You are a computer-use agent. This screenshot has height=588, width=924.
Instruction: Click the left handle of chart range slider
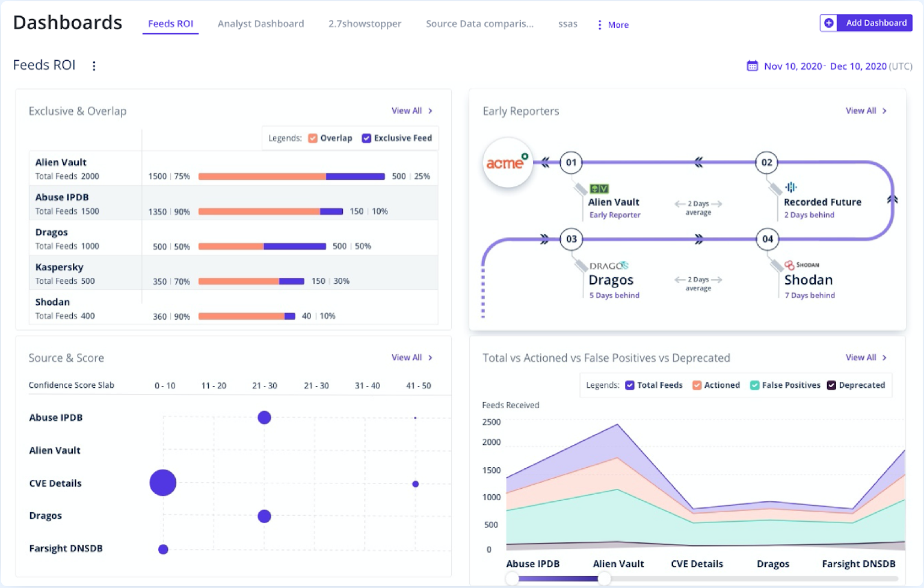(x=512, y=579)
